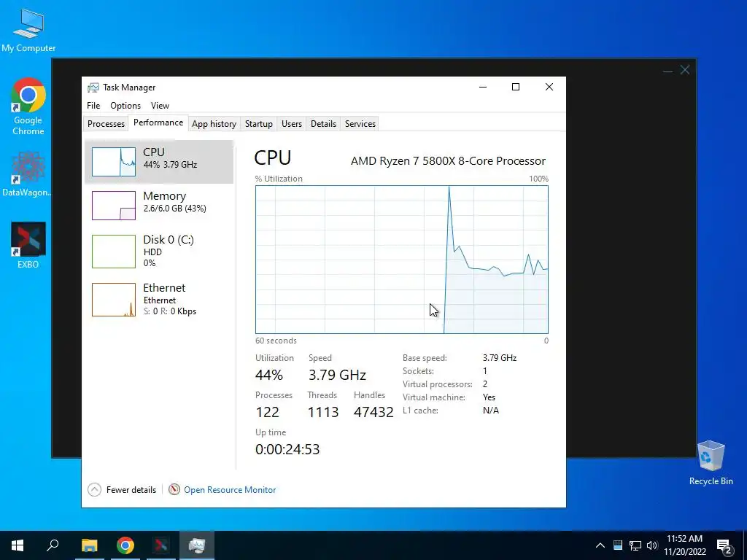Viewport: 747px width, 560px height.
Task: Open taskbar search magnifier
Action: (53, 545)
